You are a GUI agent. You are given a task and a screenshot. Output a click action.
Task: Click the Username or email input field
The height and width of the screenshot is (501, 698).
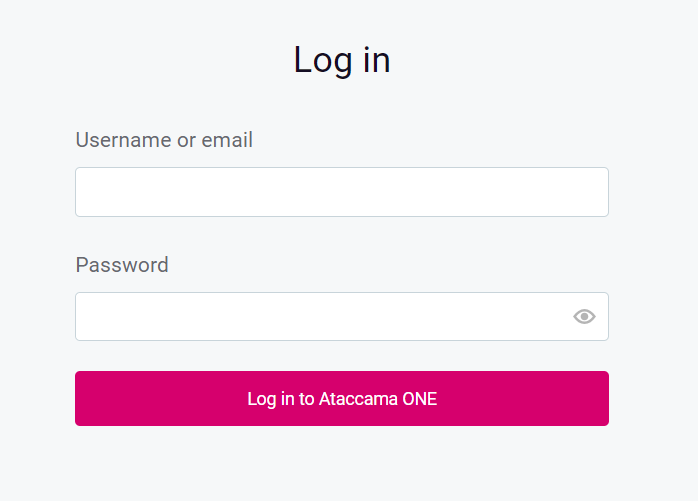(x=341, y=192)
